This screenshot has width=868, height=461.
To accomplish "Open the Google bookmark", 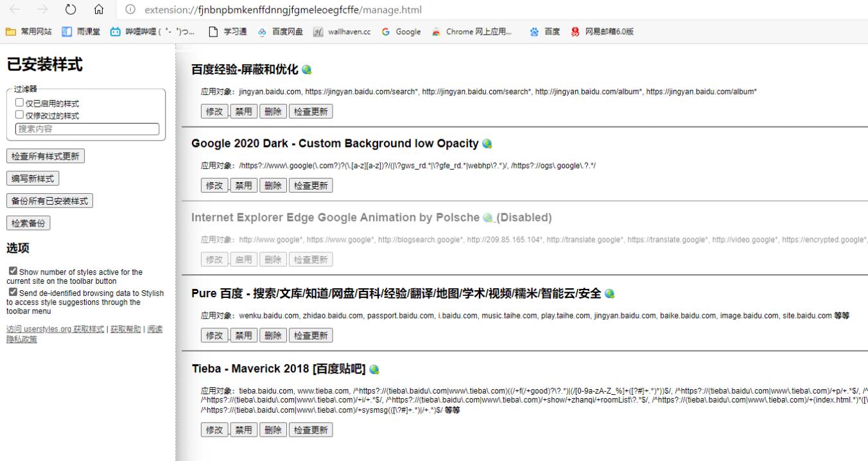I will coord(401,31).
